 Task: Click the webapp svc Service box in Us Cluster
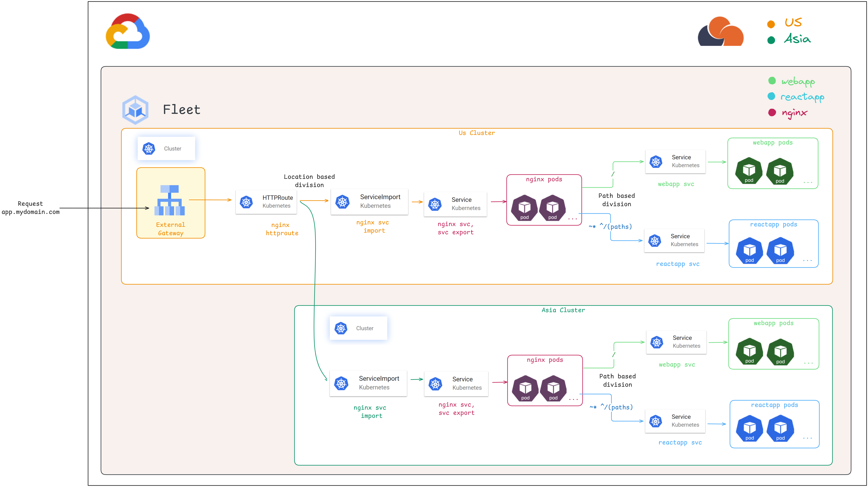point(675,162)
